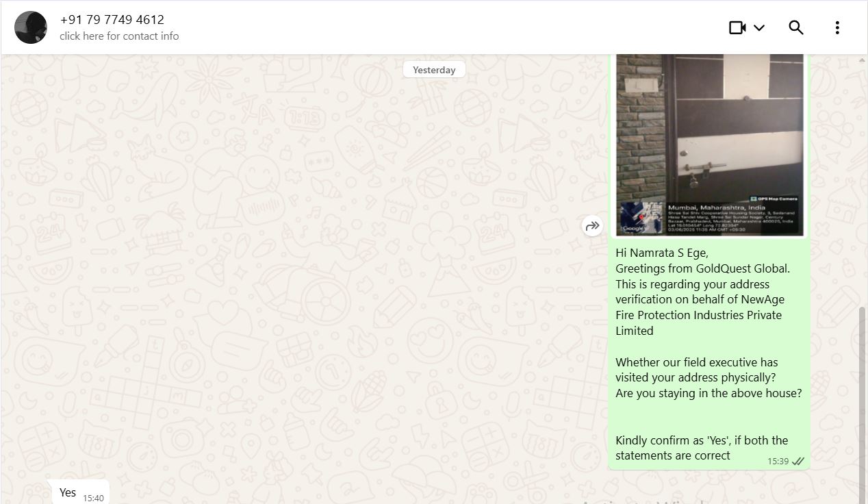Click the 'Greetings from GoldQuest Global' text
Image resolution: width=868 pixels, height=504 pixels.
pos(702,268)
